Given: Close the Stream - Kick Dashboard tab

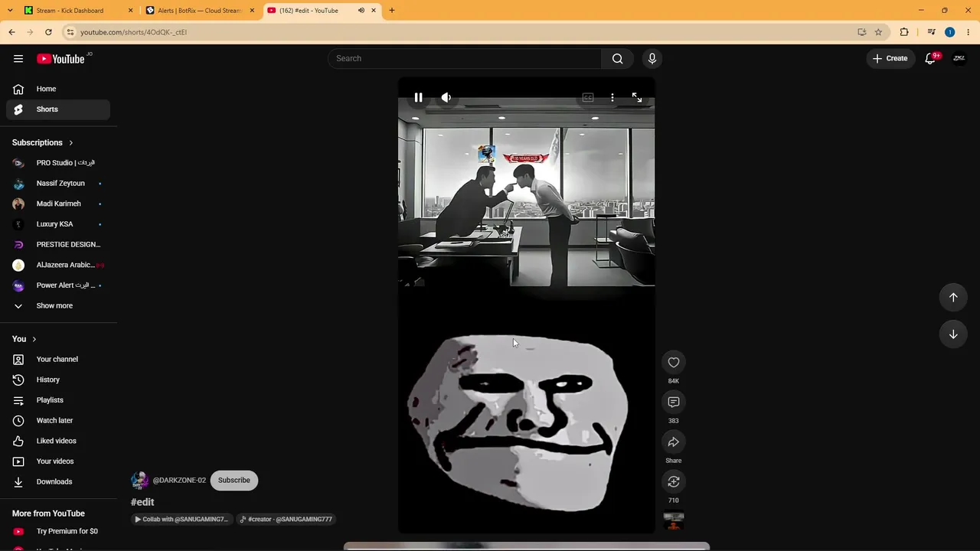Looking at the screenshot, I should click(130, 11).
